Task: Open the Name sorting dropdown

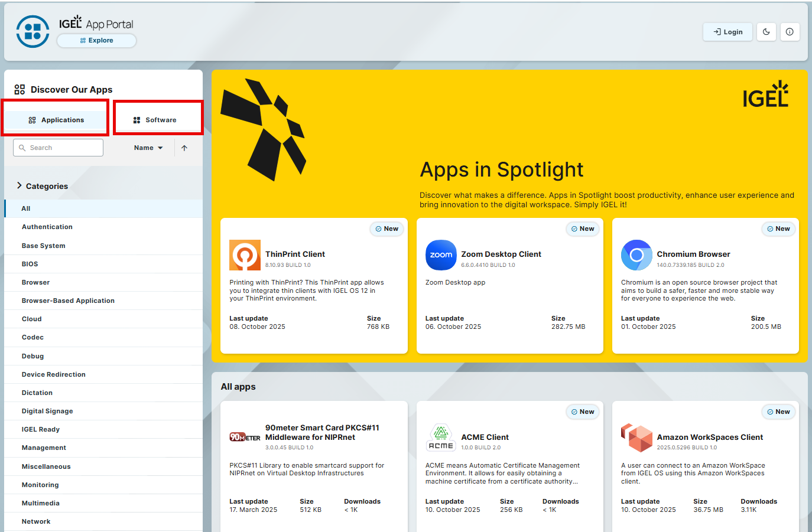Action: point(148,148)
